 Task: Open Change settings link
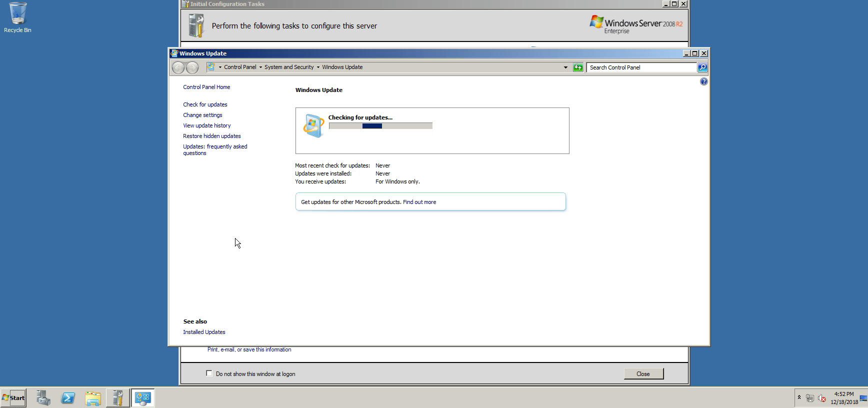click(202, 115)
